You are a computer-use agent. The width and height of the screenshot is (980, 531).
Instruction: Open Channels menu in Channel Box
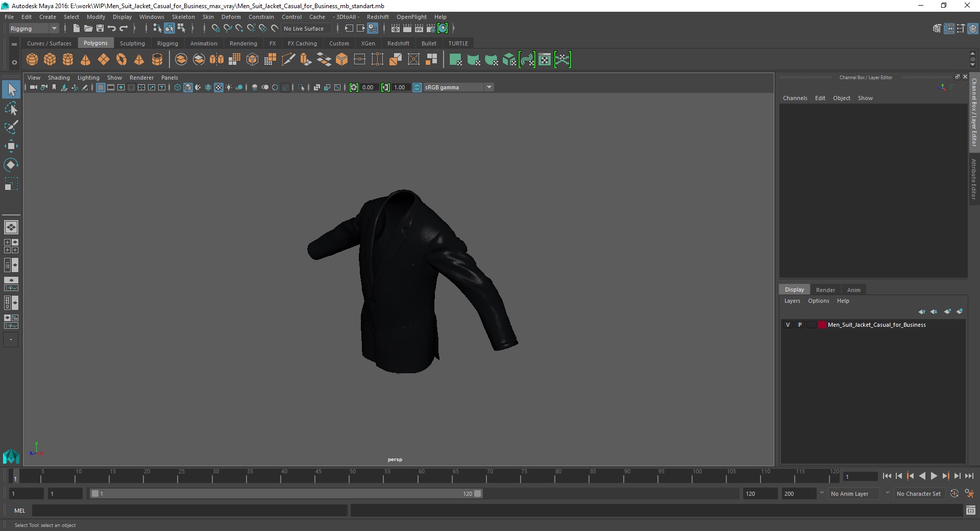[x=795, y=98]
